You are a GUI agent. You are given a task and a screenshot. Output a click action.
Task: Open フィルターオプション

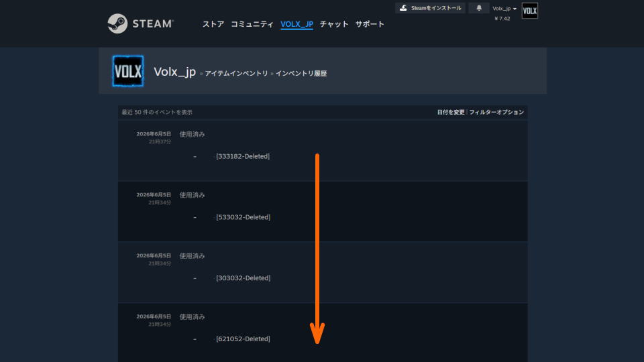[x=496, y=112]
